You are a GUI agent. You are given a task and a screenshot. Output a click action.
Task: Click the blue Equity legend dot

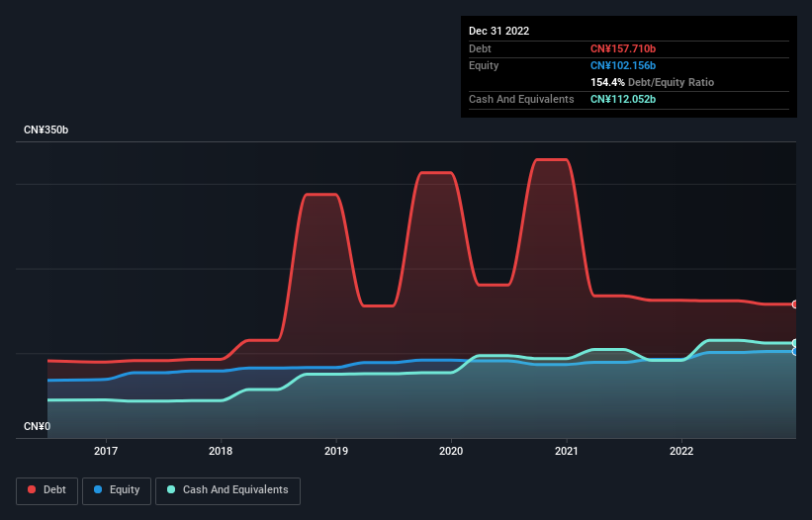click(x=98, y=489)
